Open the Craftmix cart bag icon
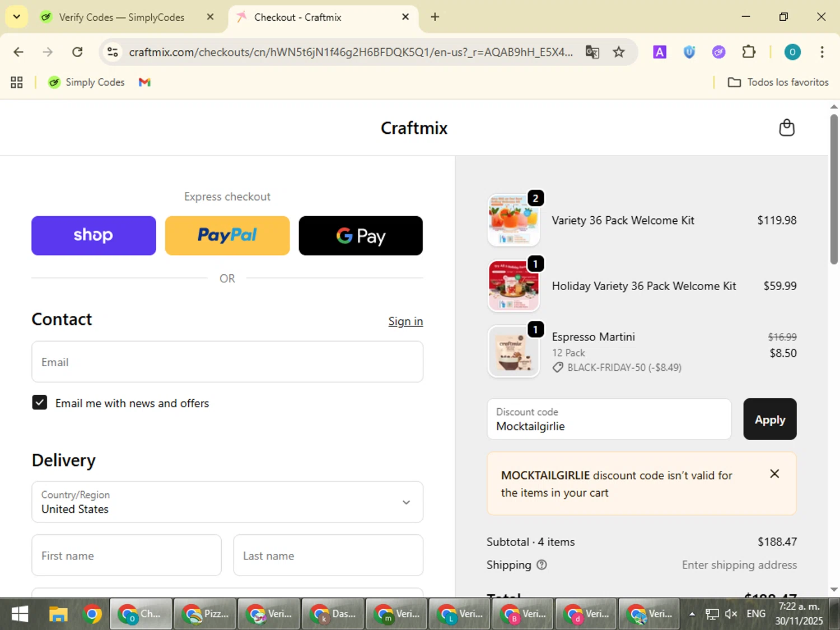Screen dimensions: 840x630 pos(787,128)
